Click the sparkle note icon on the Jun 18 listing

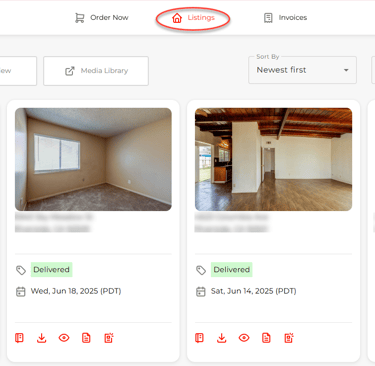coord(109,338)
